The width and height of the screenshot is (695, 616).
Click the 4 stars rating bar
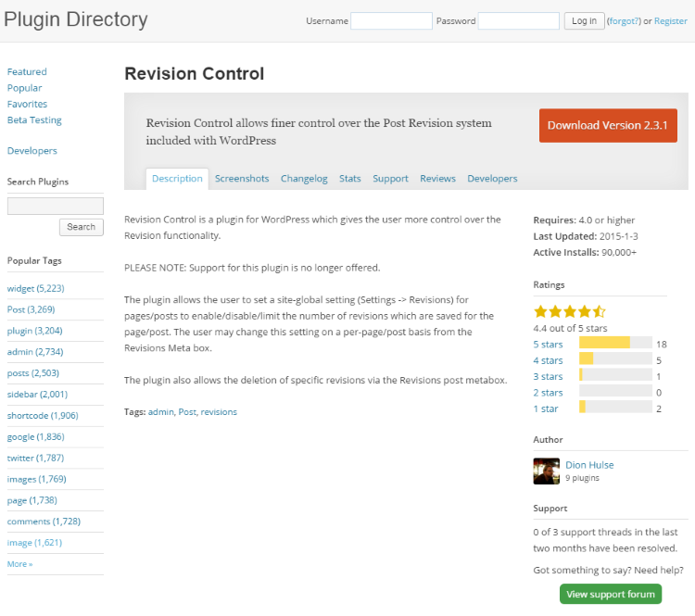pos(615,358)
